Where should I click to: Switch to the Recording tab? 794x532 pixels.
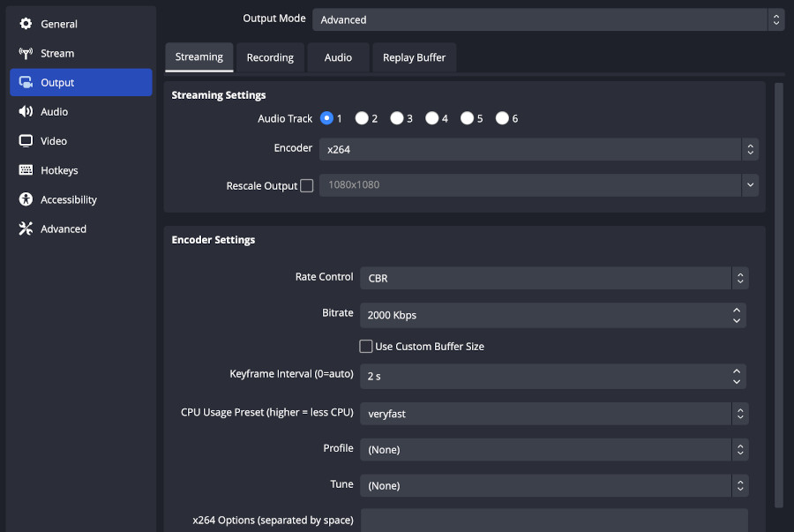[x=270, y=56]
